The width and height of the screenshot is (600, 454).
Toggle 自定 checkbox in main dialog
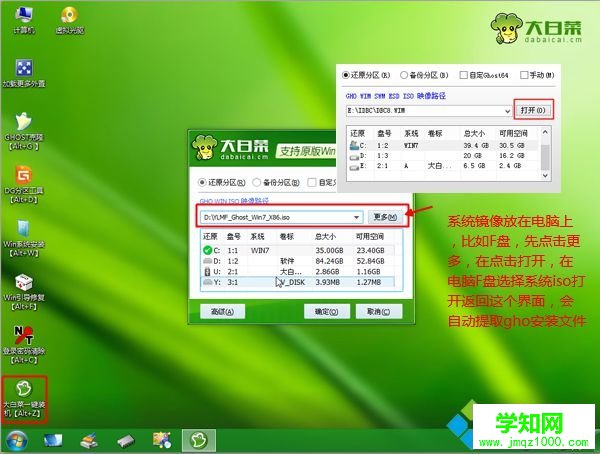(x=312, y=183)
